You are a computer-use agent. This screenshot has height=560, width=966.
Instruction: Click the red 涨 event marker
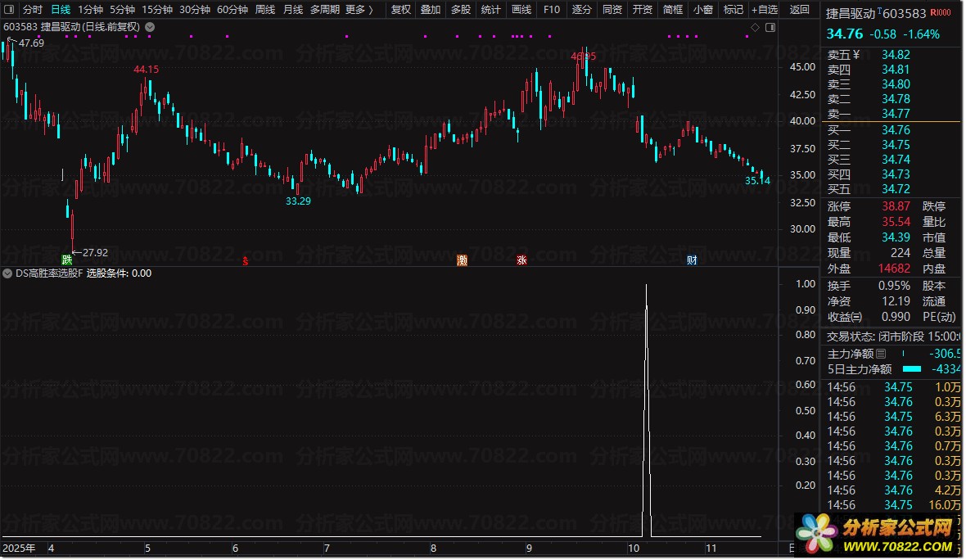[x=521, y=260]
